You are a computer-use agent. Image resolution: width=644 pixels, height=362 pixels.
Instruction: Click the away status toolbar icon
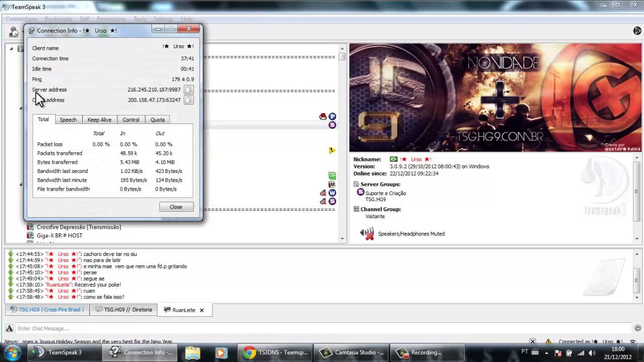pyautogui.click(x=14, y=32)
